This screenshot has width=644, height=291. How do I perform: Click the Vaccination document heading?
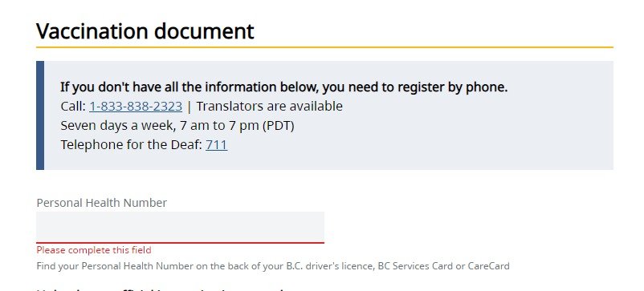click(x=145, y=31)
